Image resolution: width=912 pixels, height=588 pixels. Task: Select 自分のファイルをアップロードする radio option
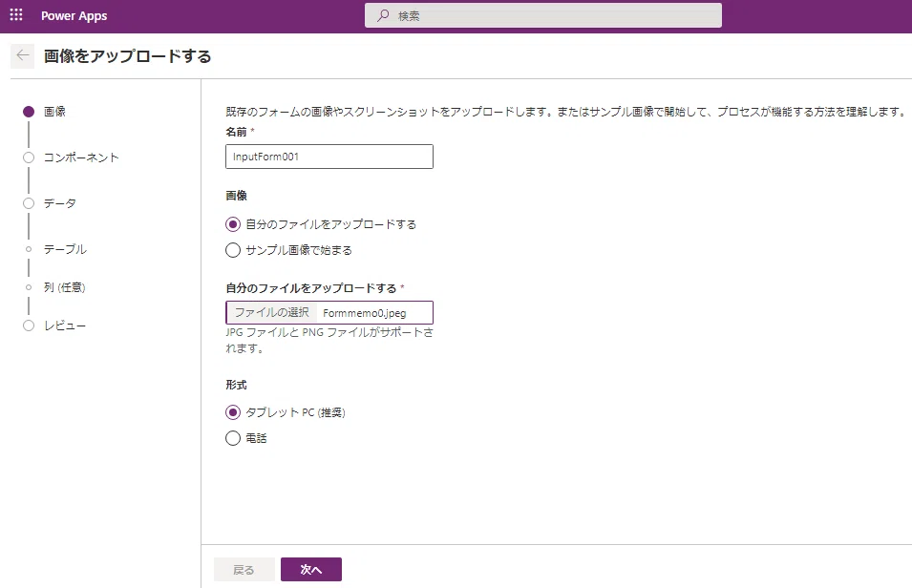(x=321, y=224)
